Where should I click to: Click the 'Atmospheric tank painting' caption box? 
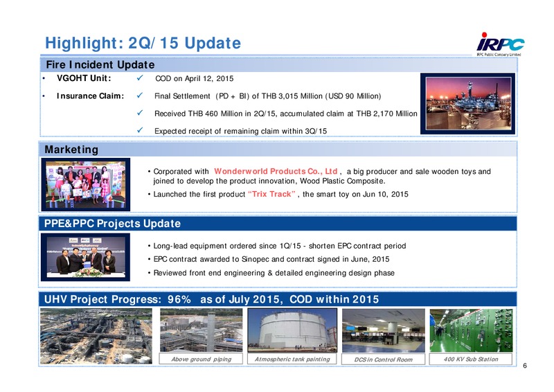(292, 359)
